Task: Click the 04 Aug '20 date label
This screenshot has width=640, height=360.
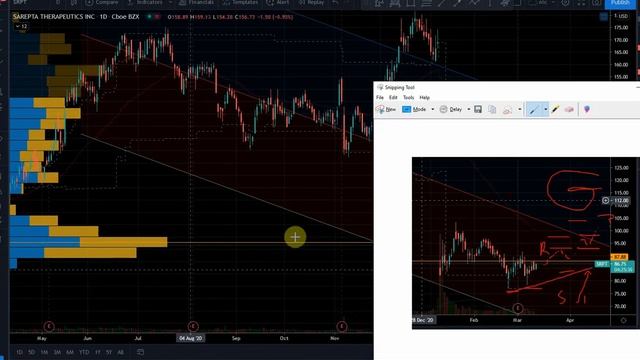Action: (x=191, y=338)
